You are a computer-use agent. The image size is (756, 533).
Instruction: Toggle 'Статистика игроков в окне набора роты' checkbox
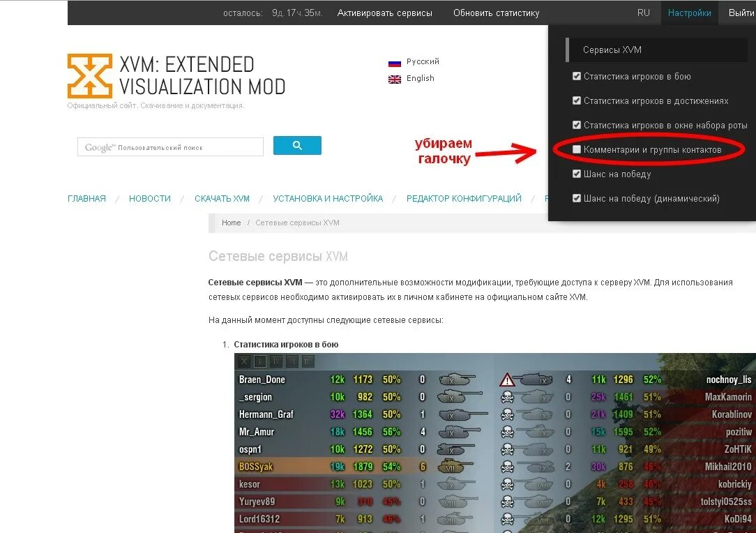577,125
